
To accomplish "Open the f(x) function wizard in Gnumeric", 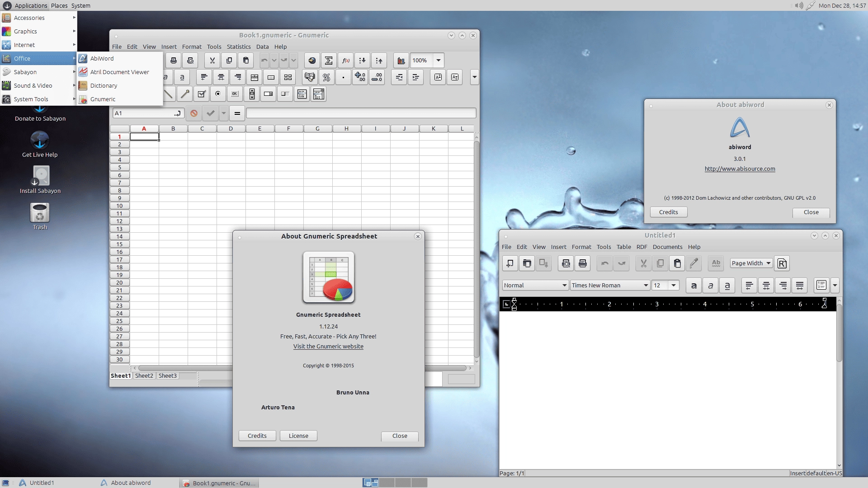I will point(346,61).
